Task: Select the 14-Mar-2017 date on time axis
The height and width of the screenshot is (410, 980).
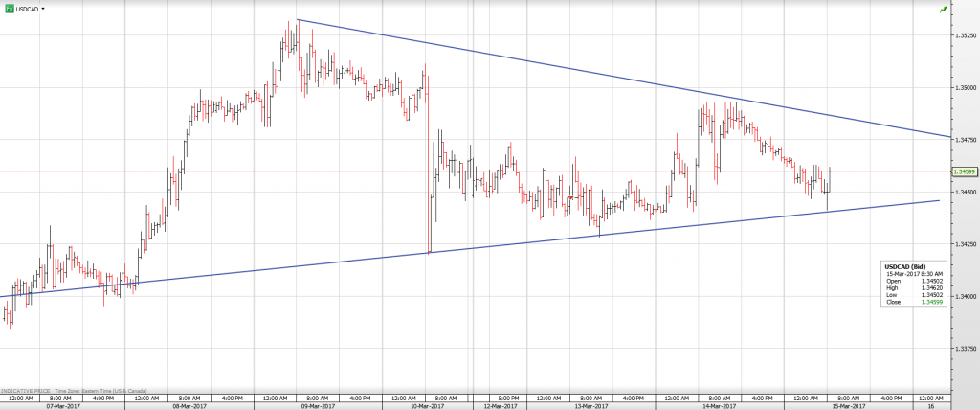Action: (717, 404)
